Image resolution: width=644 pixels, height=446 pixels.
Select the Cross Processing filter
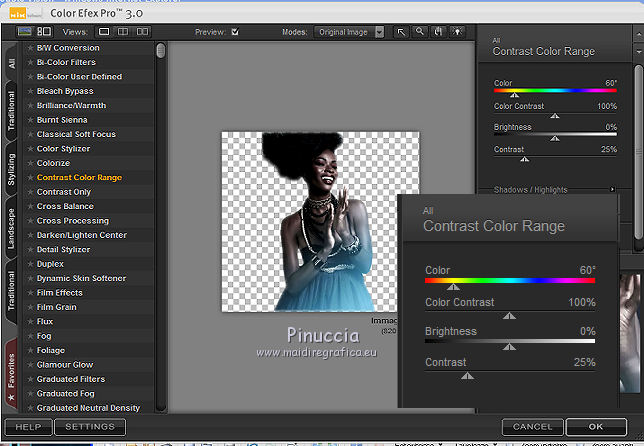tap(73, 221)
